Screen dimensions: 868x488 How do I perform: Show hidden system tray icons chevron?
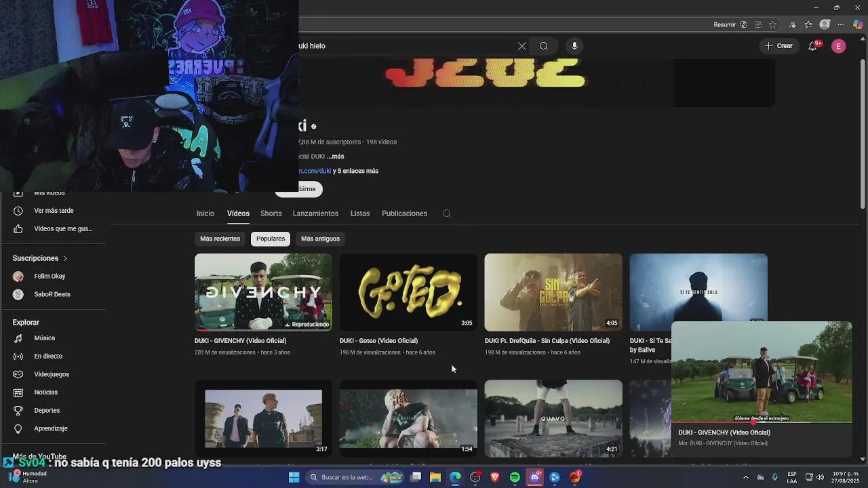(746, 477)
